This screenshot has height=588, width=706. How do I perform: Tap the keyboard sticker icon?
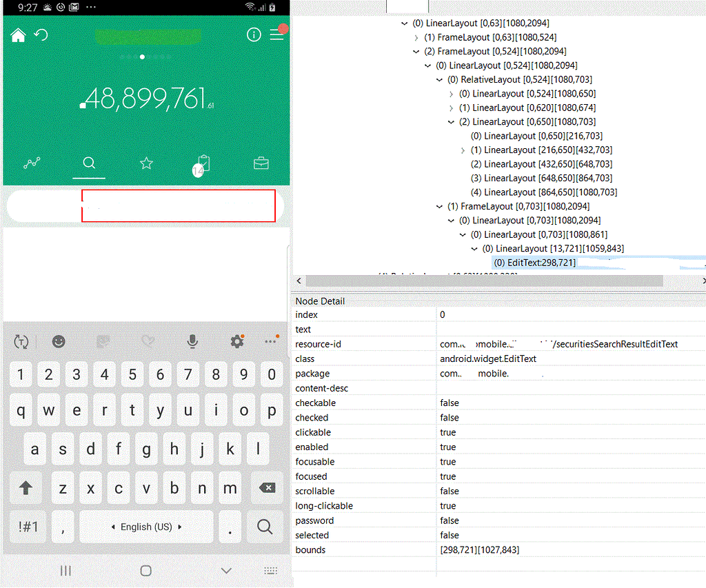pos(103,342)
